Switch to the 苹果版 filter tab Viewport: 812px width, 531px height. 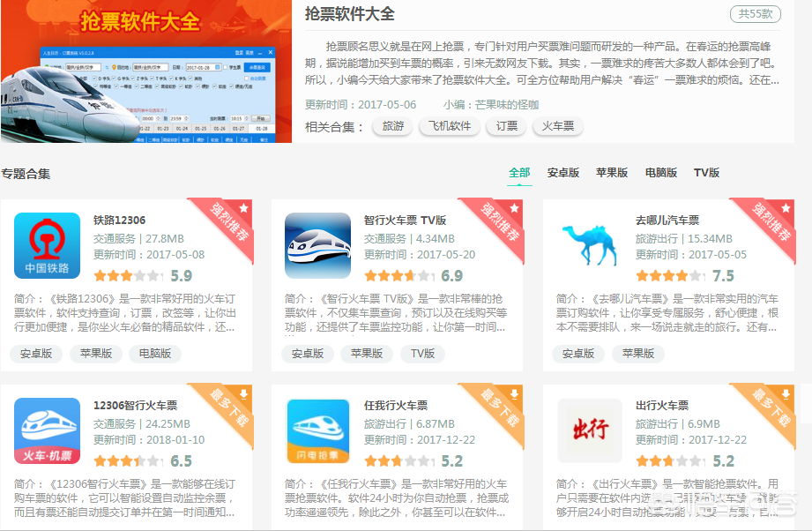pyautogui.click(x=612, y=173)
